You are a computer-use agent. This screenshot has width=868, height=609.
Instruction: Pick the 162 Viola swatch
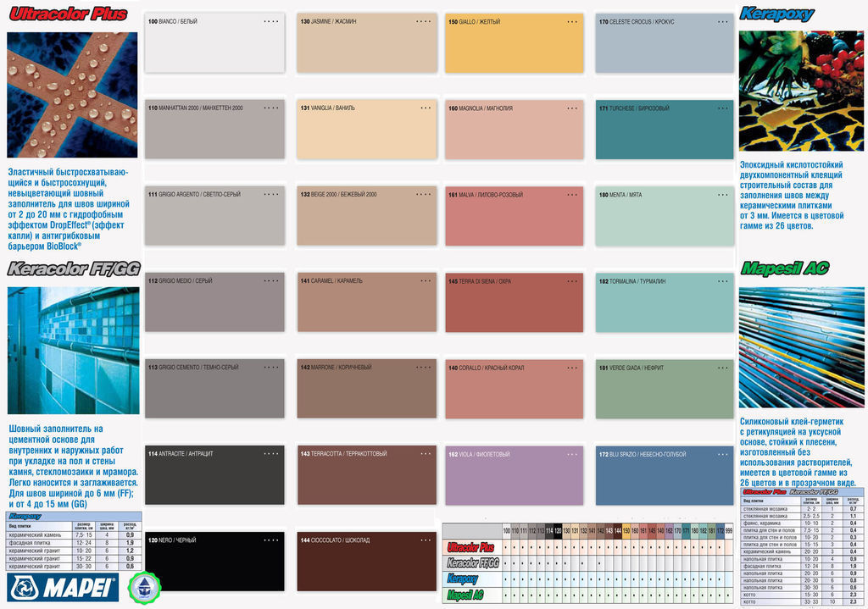(x=515, y=475)
